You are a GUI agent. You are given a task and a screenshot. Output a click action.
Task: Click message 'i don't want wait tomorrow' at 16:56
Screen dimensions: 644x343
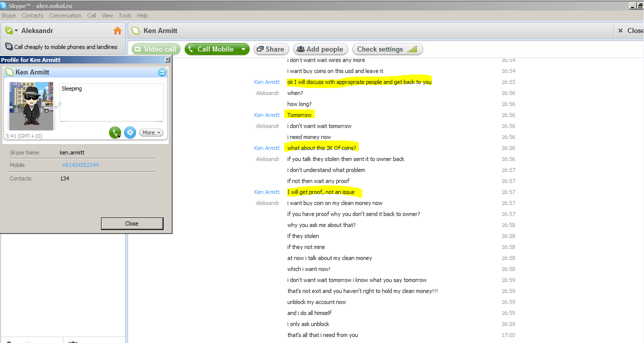pyautogui.click(x=319, y=126)
